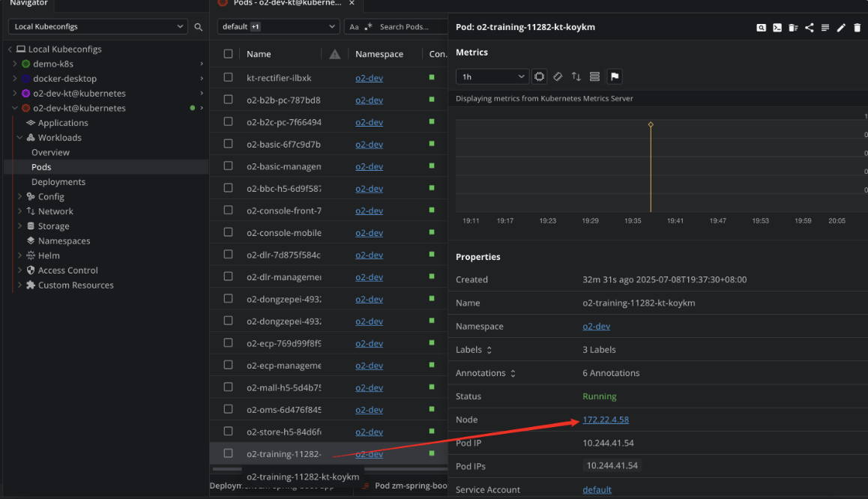868x499 pixels.
Task: Open the default Service Account link
Action: pos(597,489)
